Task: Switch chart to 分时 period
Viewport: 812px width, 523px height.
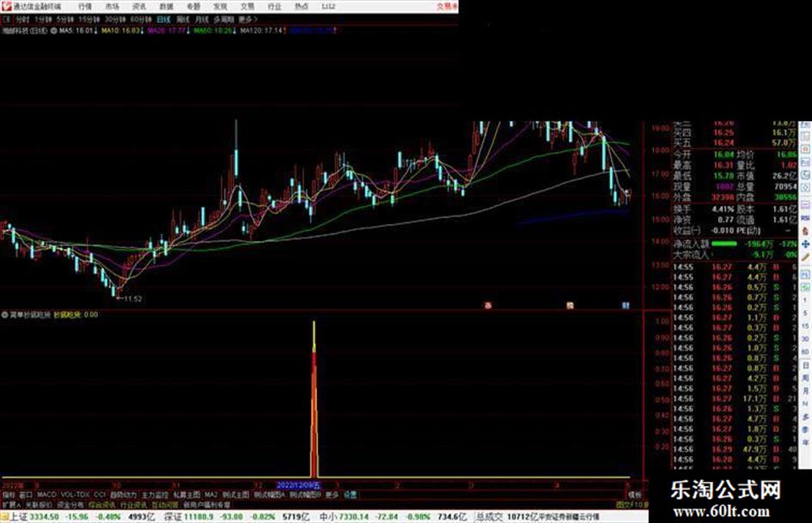Action: click(22, 20)
